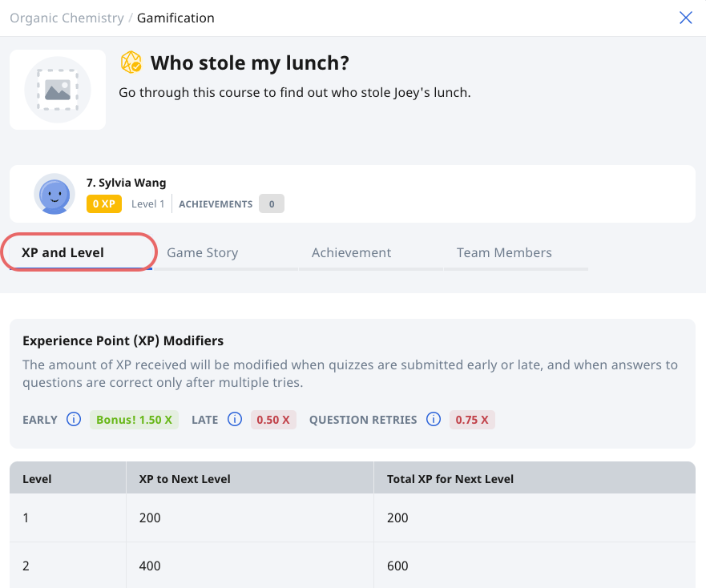Click the golden badge icon beside title
The image size is (706, 588).
(131, 62)
